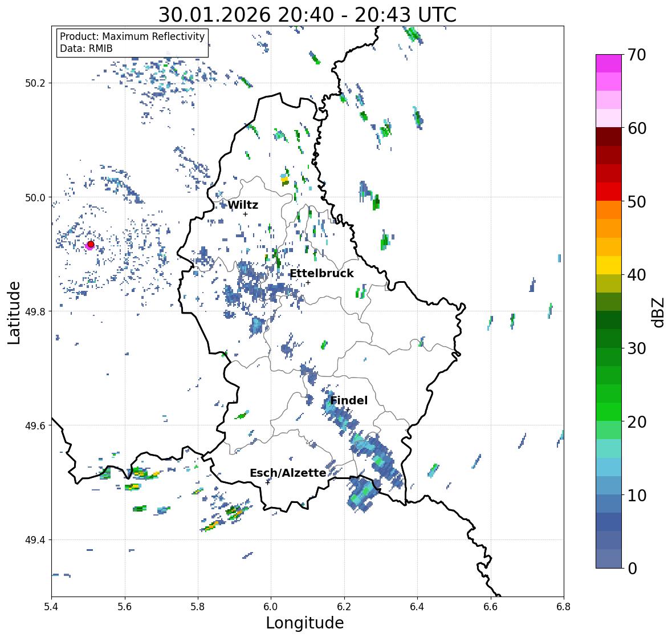Click the Latitude axis label
Image resolution: width=672 pixels, height=637 pixels.
click(14, 313)
